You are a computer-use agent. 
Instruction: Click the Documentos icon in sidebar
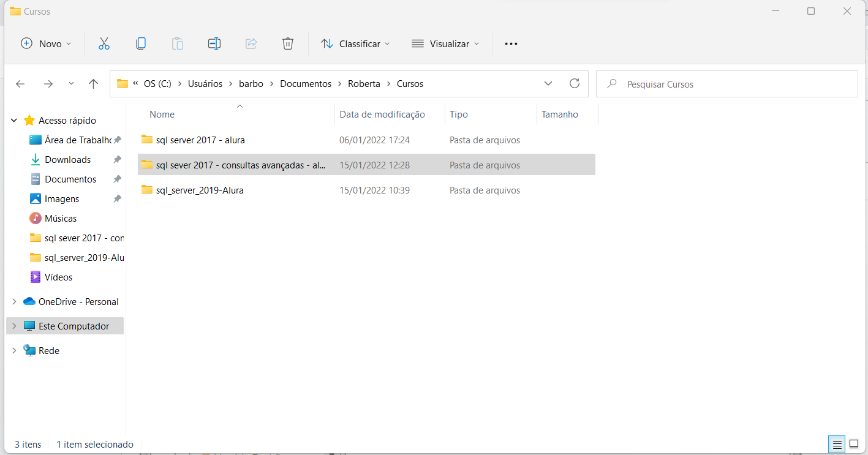click(36, 179)
